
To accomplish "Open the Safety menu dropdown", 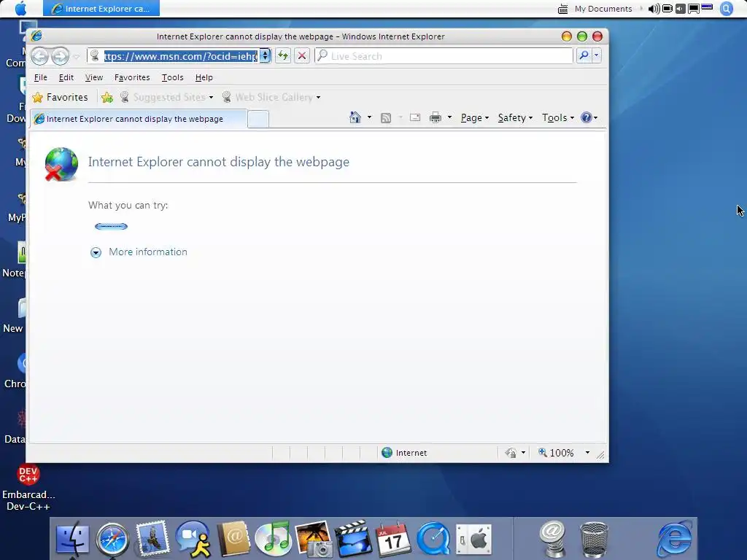I will click(515, 117).
